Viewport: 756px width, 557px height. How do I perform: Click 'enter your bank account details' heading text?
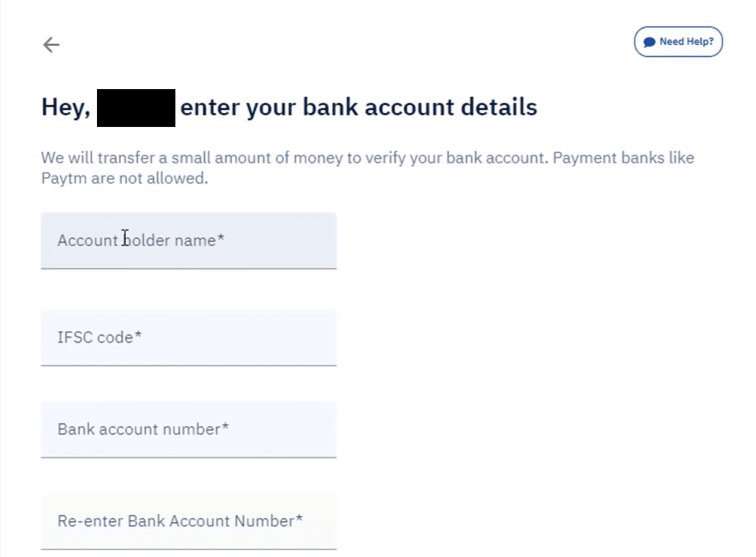tap(359, 107)
